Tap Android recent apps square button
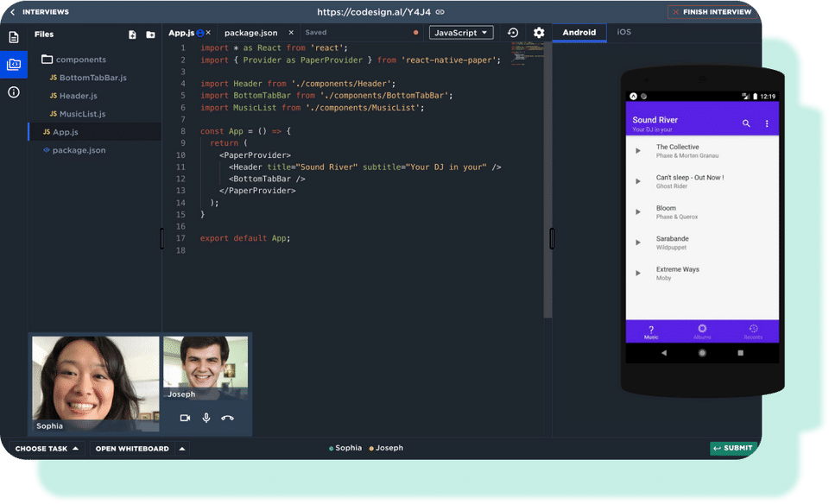The width and height of the screenshot is (829, 504). click(x=740, y=353)
